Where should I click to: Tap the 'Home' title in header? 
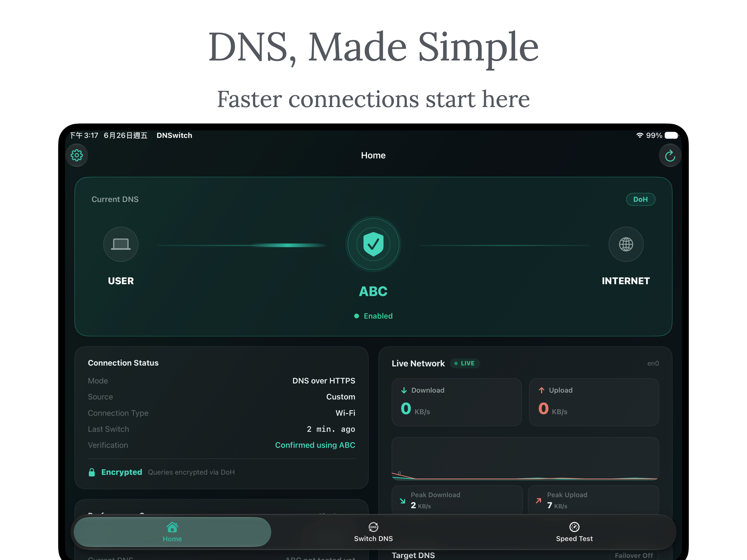coord(373,155)
